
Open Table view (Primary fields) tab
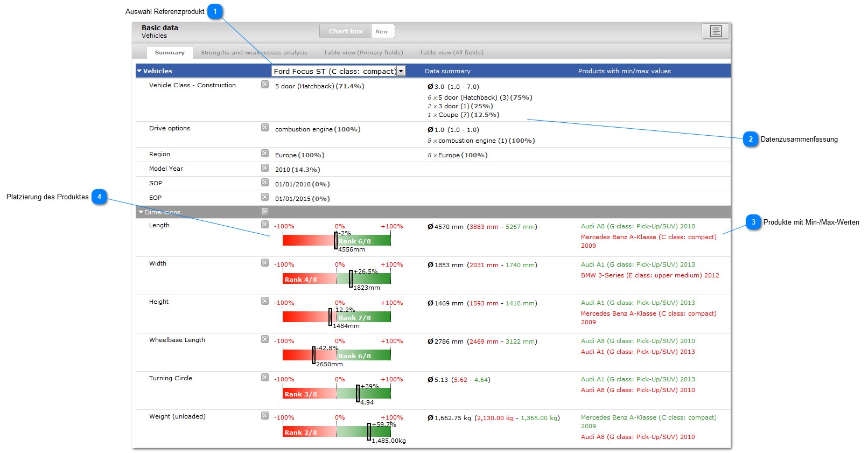363,53
